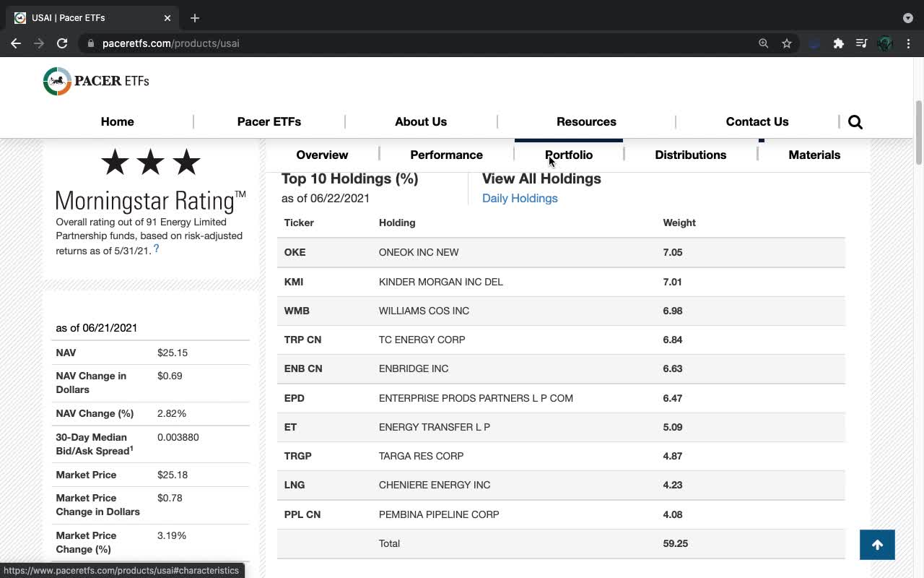Click CHENIERE ENERGY INC holding
924x578 pixels.
coord(435,485)
